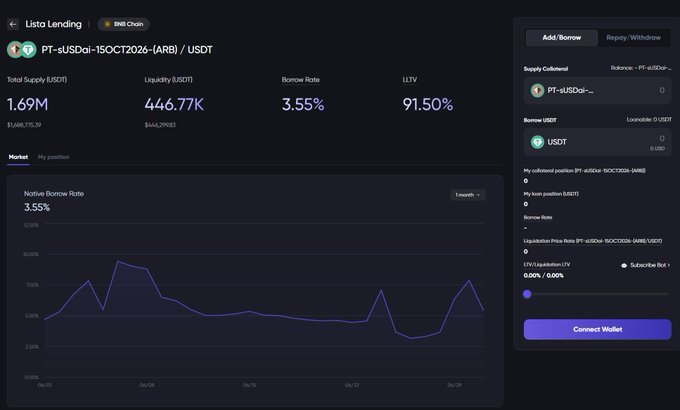Click the Native Borrow Rate label
Viewport: 680px width, 410px height.
click(54, 194)
